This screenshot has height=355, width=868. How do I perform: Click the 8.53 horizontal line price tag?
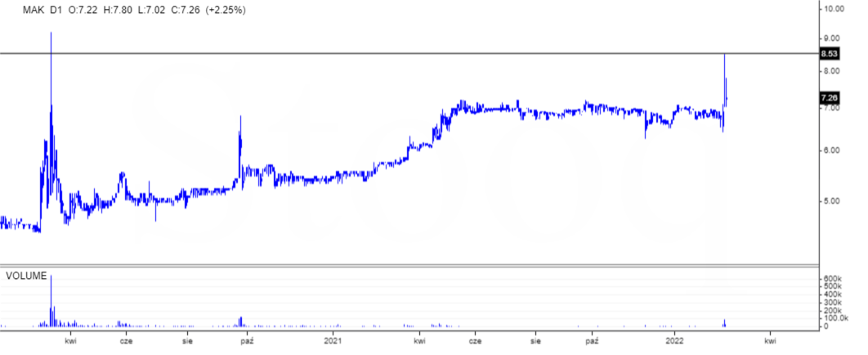830,54
